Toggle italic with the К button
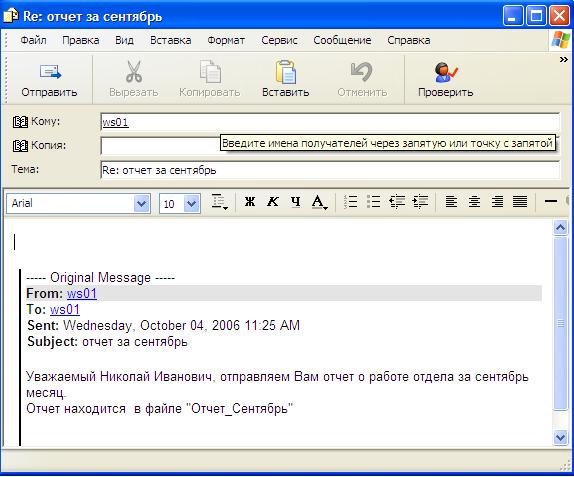574x477 pixels. coord(273,201)
